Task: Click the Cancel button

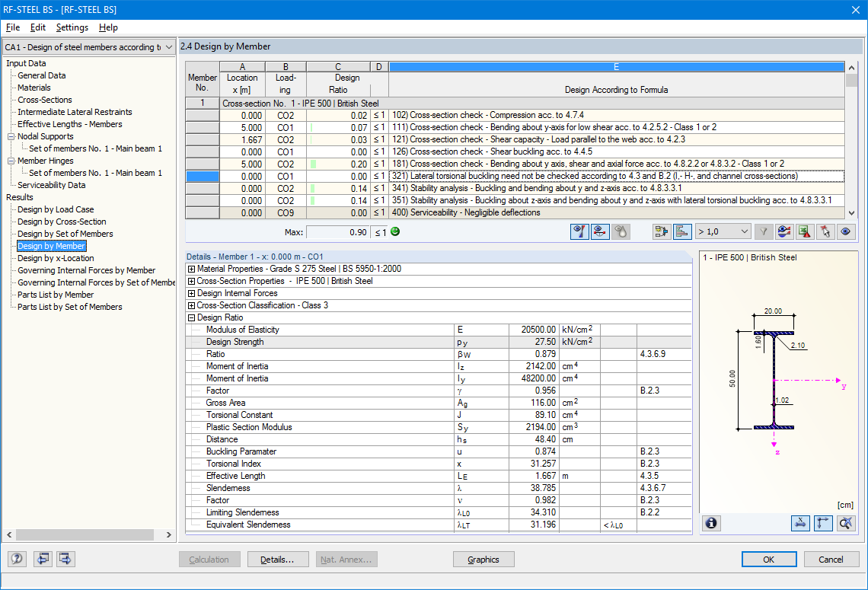Action: [831, 560]
